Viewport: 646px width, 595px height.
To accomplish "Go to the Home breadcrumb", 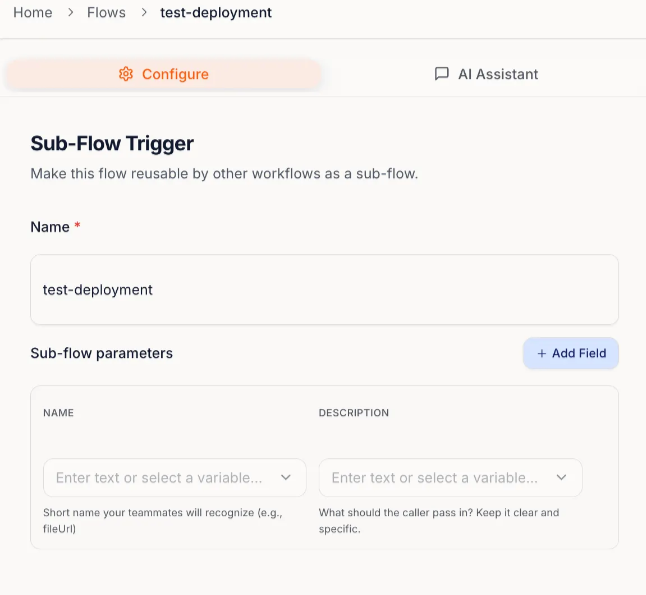I will pos(33,13).
